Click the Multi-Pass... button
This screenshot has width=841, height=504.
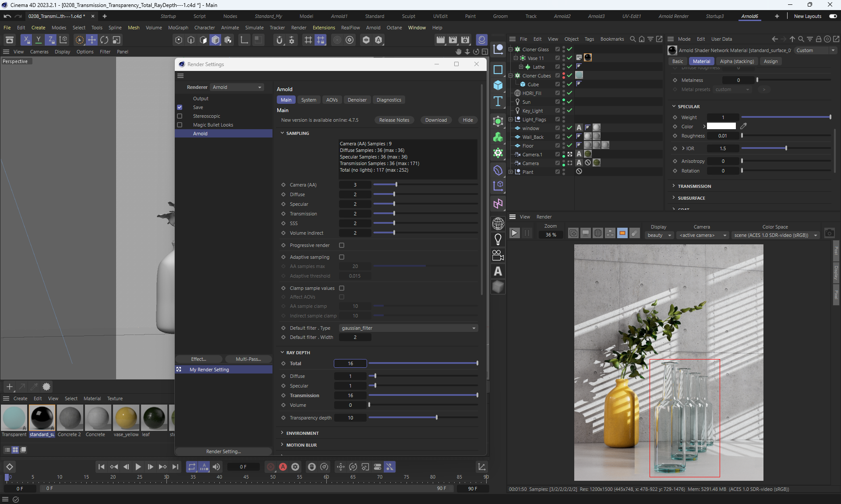(x=248, y=359)
